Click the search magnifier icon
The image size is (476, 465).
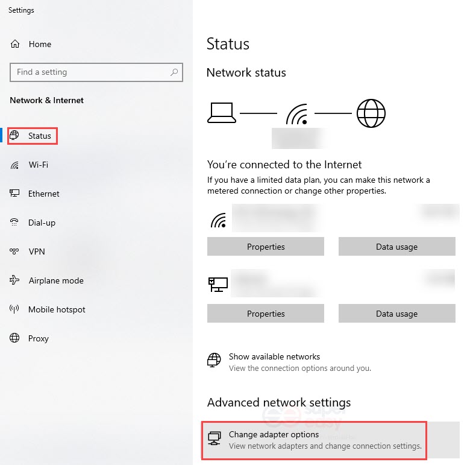174,72
